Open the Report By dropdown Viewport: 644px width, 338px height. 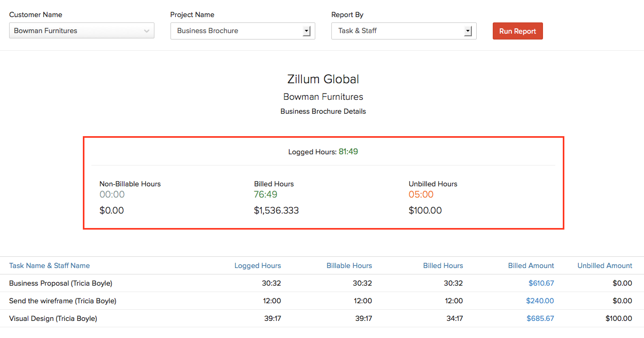pyautogui.click(x=404, y=31)
